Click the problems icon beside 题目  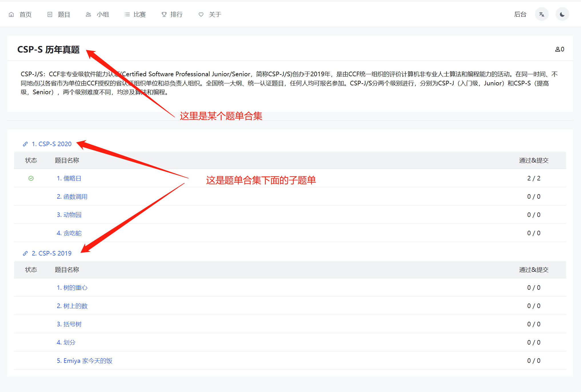pyautogui.click(x=50, y=15)
